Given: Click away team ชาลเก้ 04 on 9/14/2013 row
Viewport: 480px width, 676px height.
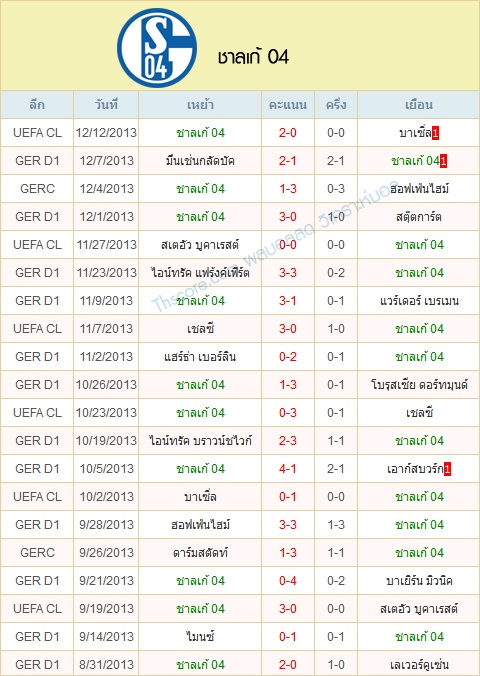Looking at the screenshot, I should click(419, 637).
